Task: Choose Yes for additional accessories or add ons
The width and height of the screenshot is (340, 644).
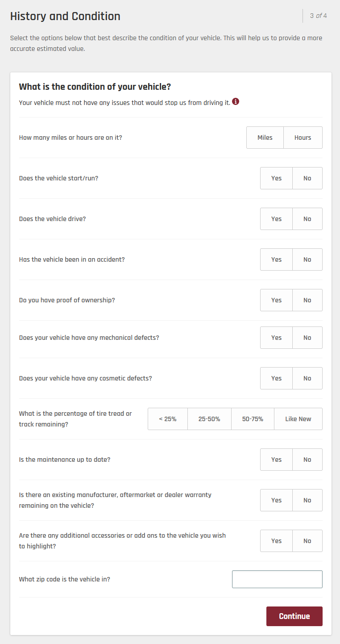Action: tap(276, 541)
